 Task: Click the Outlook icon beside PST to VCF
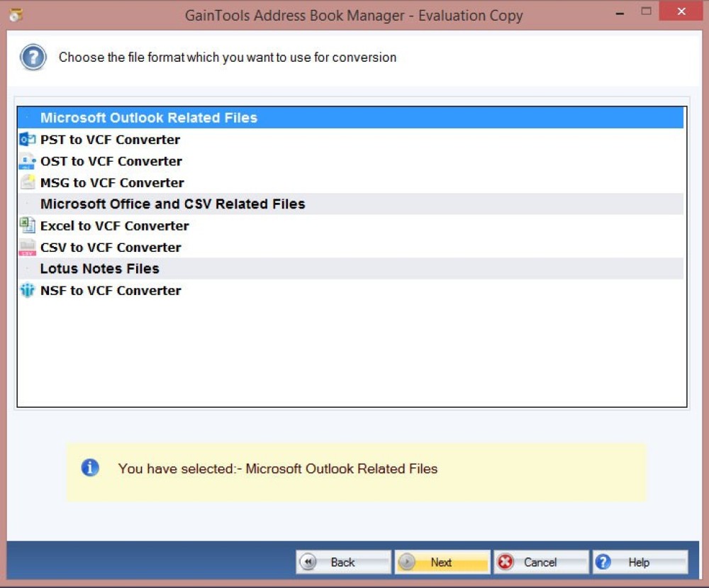click(28, 140)
